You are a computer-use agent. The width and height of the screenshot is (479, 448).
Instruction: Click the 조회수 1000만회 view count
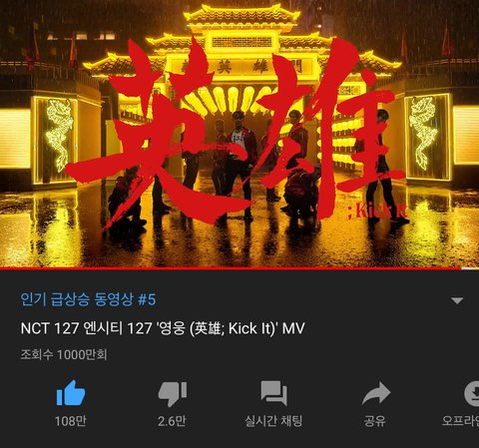pyautogui.click(x=64, y=354)
